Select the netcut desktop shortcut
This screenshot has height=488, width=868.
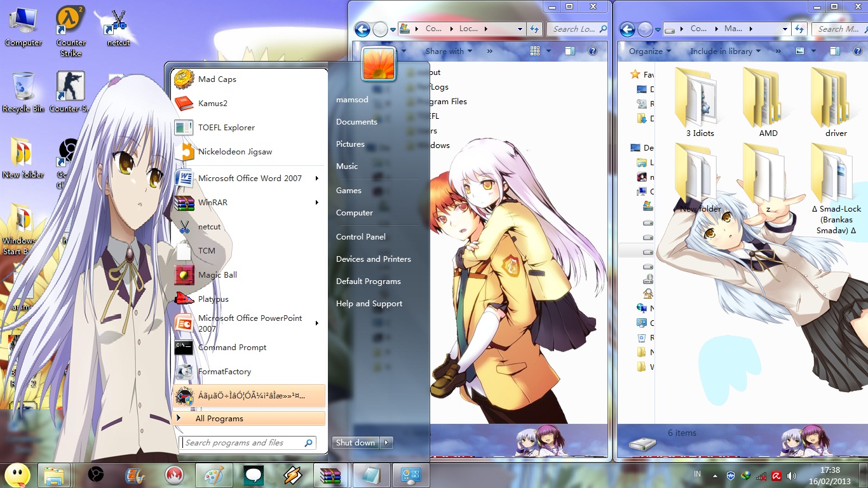tap(118, 27)
